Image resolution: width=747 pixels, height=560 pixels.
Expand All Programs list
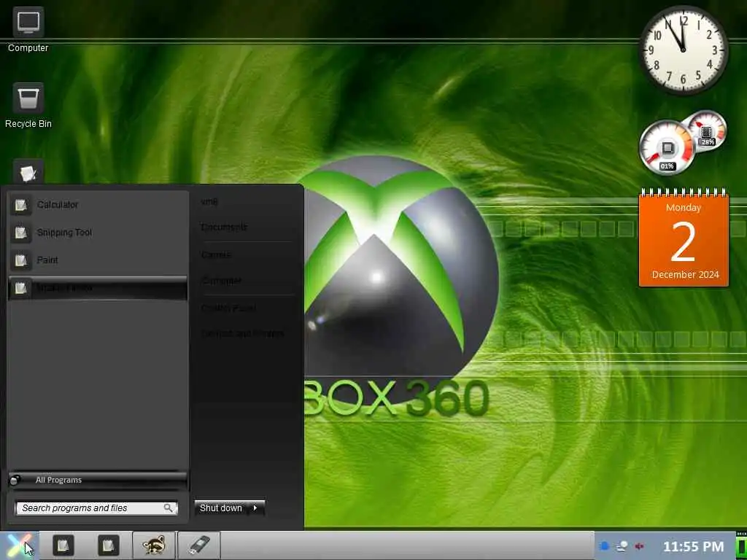(98, 480)
